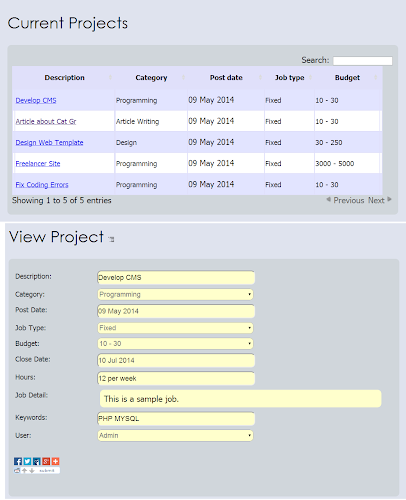Go to Previous page of entries
Viewport: 406px width, 500px height.
345,200
